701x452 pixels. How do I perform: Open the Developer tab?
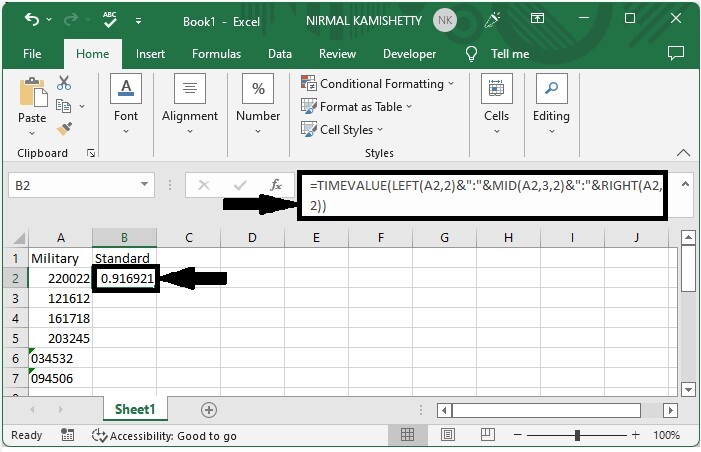click(410, 54)
